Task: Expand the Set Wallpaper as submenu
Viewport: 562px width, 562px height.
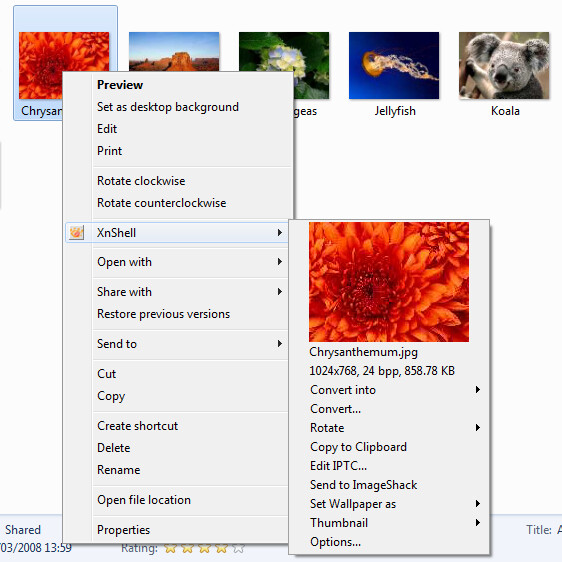Action: 394,504
